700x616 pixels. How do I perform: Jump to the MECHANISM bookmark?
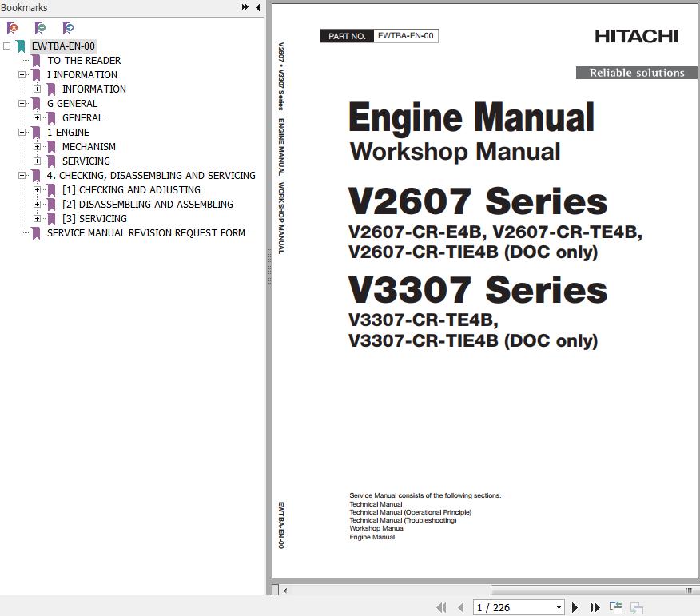89,146
